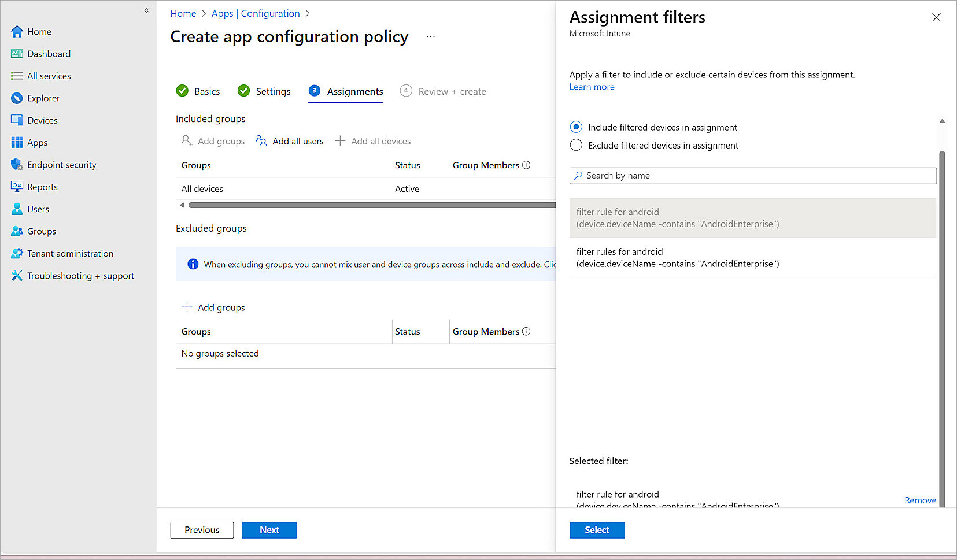The width and height of the screenshot is (957, 560).
Task: Choose the 'filter rules for android' list item
Action: coord(753,258)
